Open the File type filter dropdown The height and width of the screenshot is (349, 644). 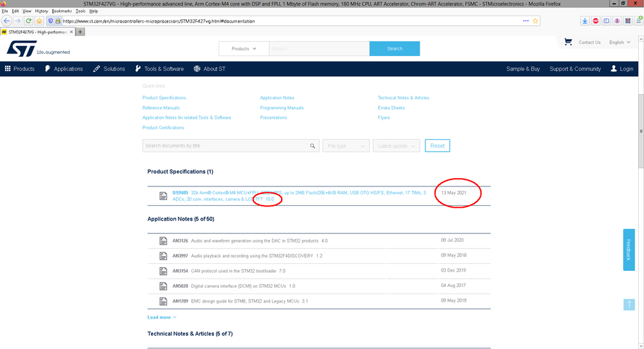pos(346,146)
